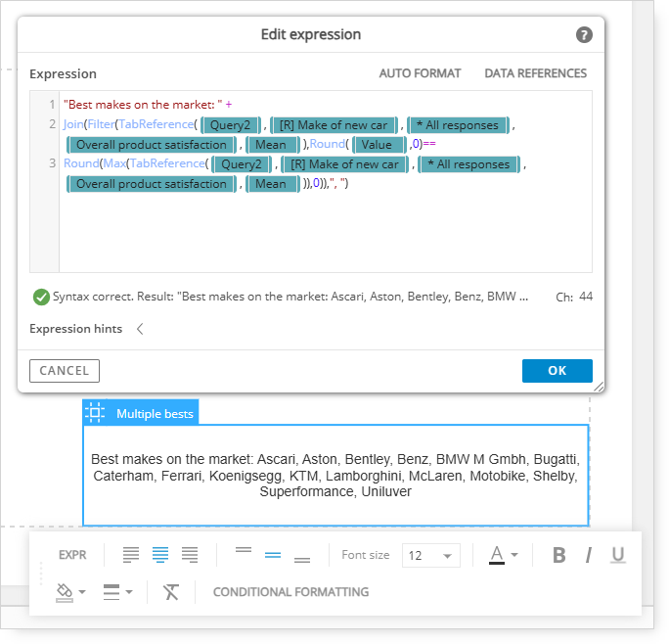Toggle middle vertical alignment

click(x=273, y=555)
